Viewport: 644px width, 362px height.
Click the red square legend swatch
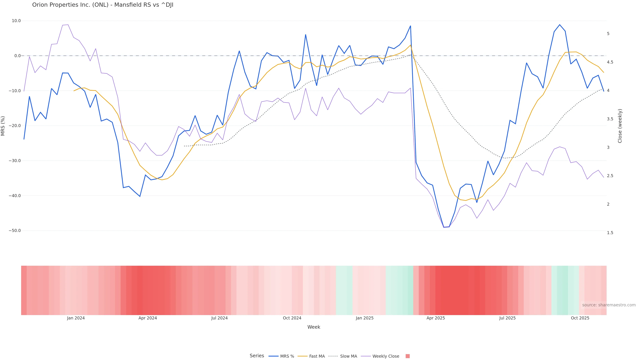408,356
